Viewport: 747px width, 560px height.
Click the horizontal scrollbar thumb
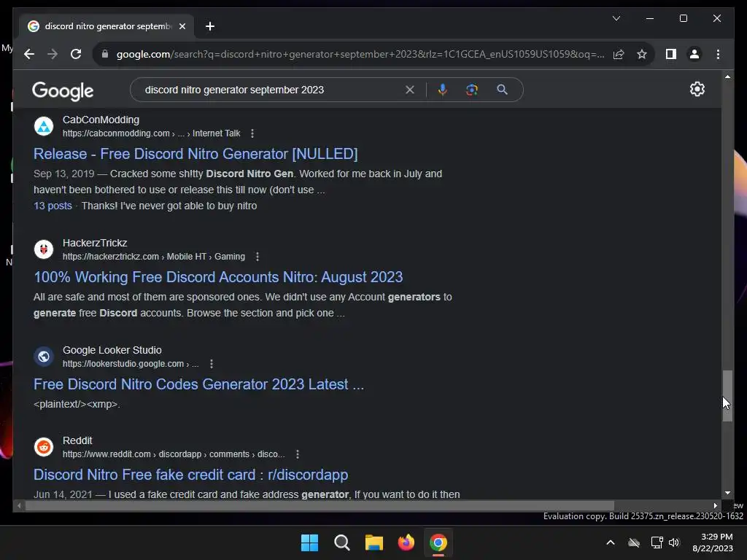pyautogui.click(x=320, y=506)
